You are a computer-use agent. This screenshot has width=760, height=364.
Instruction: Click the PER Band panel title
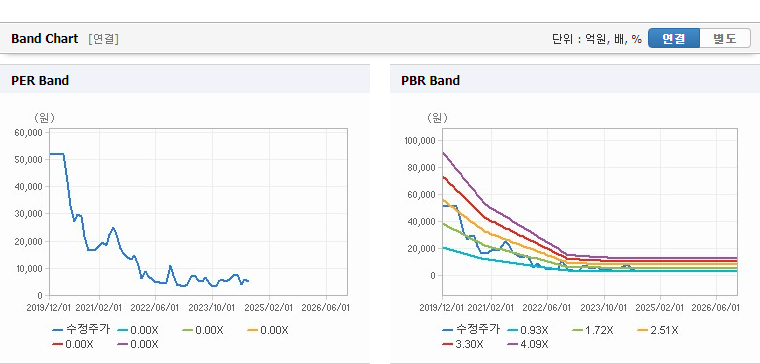click(x=40, y=80)
